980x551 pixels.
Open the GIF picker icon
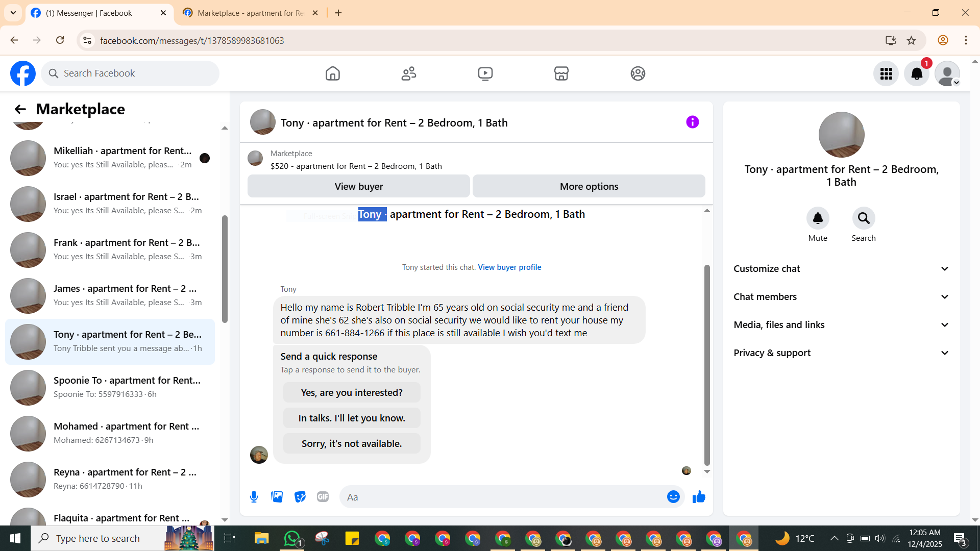coord(323,497)
